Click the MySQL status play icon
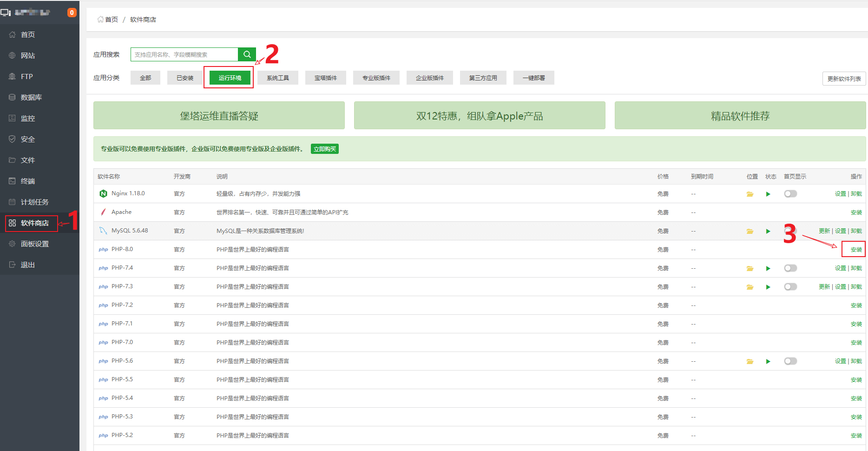The image size is (868, 451). click(x=768, y=231)
